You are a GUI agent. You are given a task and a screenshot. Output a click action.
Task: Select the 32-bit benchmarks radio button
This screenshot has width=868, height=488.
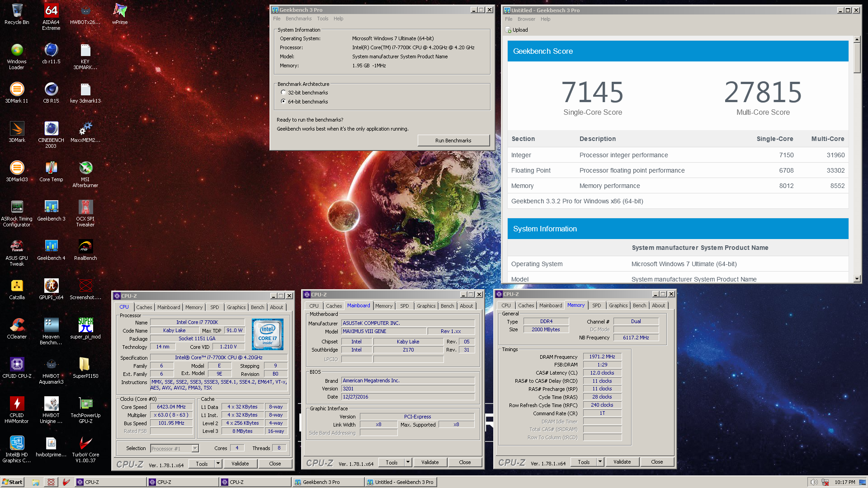(283, 92)
